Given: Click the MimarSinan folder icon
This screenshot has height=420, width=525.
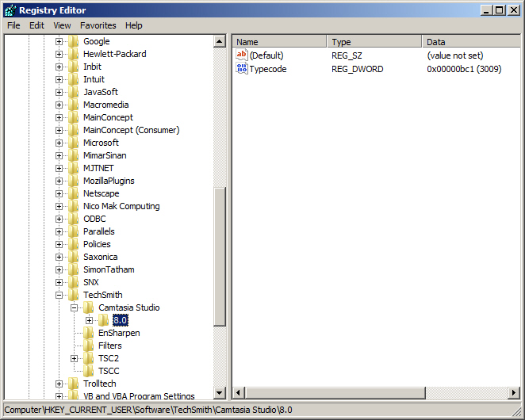Looking at the screenshot, I should (x=73, y=155).
